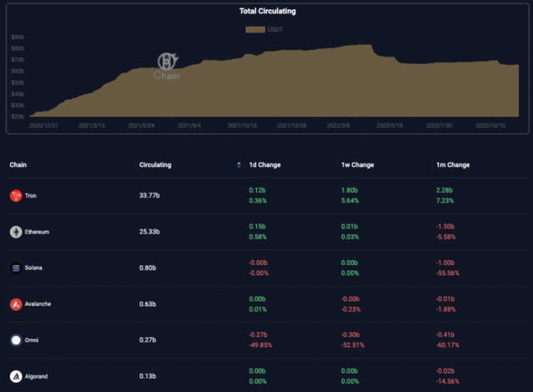
Task: Click the Avalanche chain logo icon
Action: pos(16,304)
